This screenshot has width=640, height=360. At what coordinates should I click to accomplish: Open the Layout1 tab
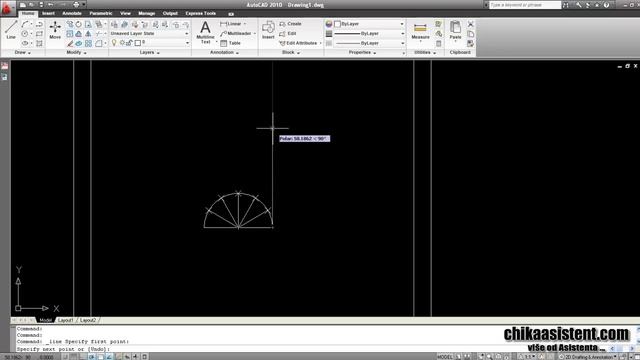(65, 320)
